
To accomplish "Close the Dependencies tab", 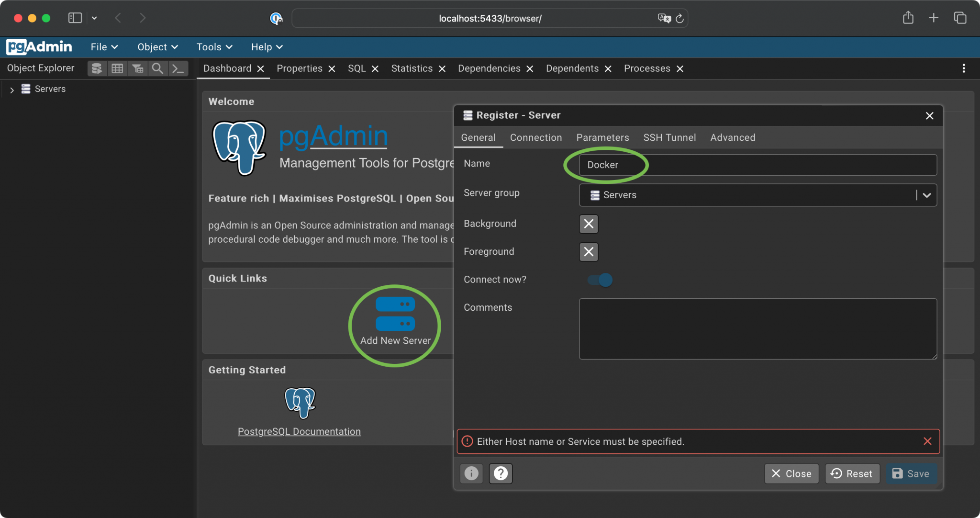I will (530, 69).
